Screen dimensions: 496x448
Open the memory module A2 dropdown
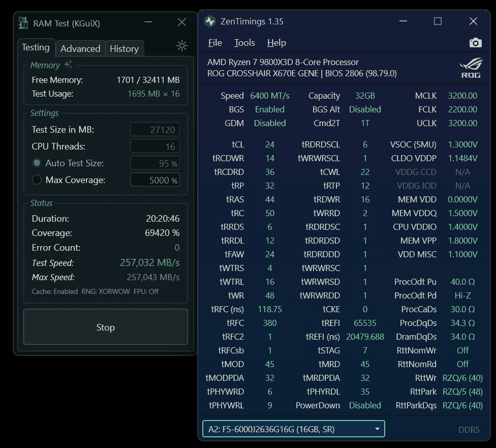pos(294,429)
